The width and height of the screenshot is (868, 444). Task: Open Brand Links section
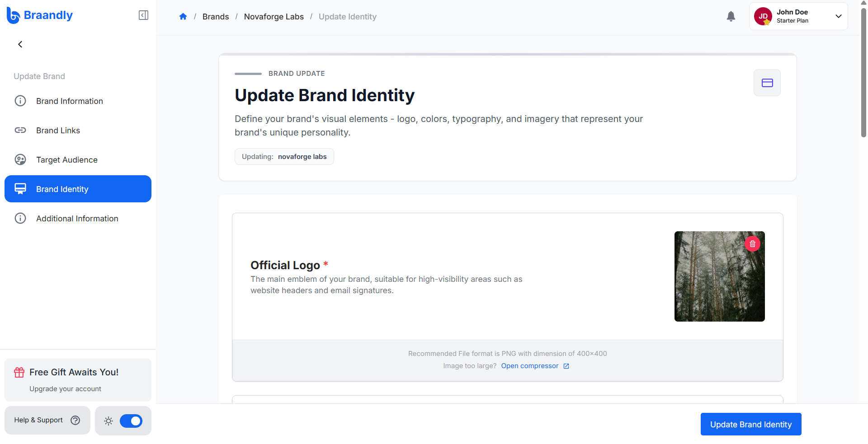(78, 130)
